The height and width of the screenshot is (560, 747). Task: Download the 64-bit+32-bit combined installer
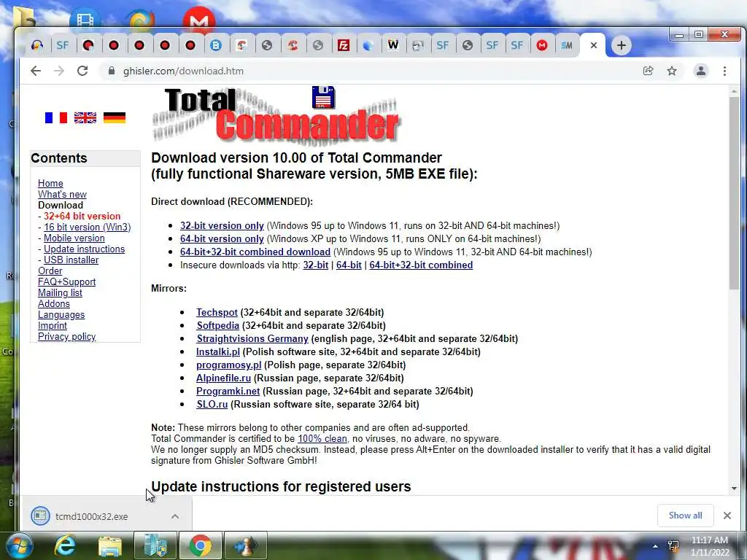click(255, 252)
